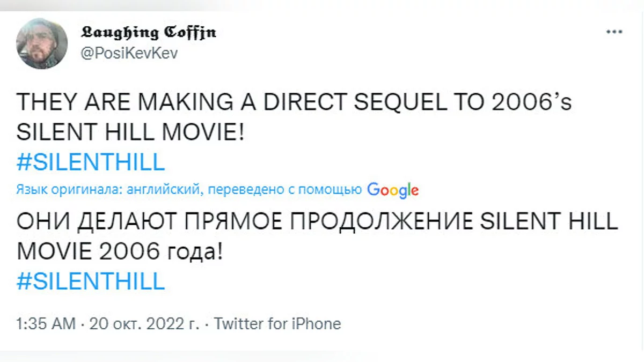This screenshot has height=362, width=644.
Task: Open the Twitter for iPhone source link
Action: [277, 324]
